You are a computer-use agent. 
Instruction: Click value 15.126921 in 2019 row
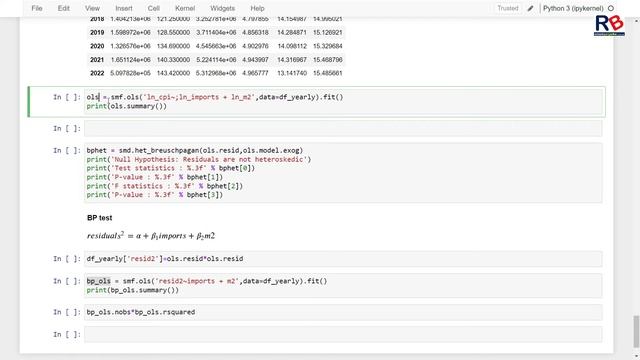(328, 32)
